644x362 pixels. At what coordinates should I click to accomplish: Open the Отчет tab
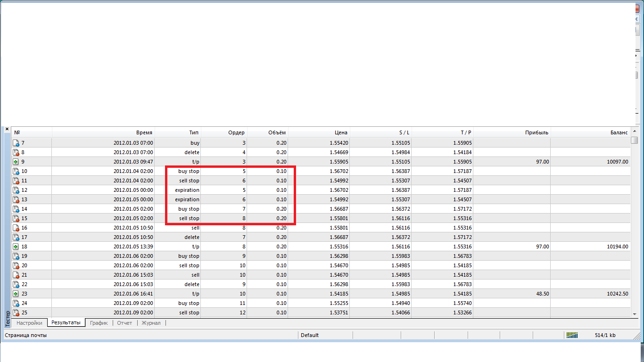pyautogui.click(x=125, y=323)
